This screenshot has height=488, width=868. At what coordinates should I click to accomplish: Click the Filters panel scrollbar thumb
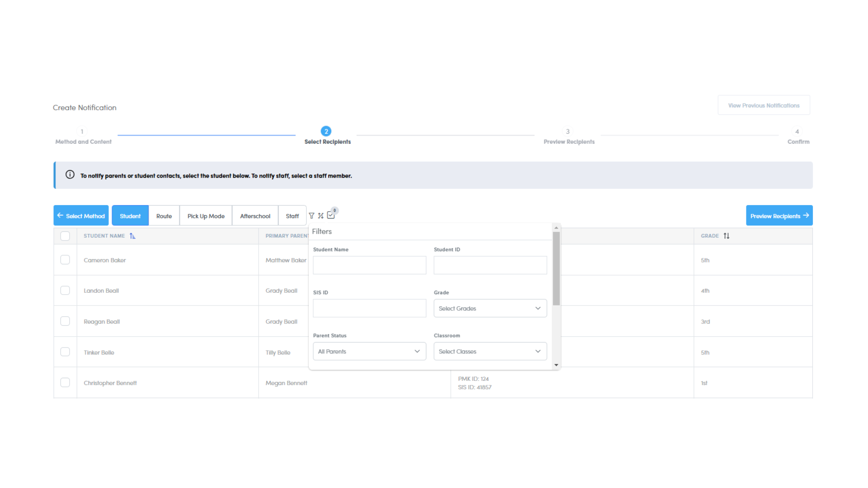[556, 269]
